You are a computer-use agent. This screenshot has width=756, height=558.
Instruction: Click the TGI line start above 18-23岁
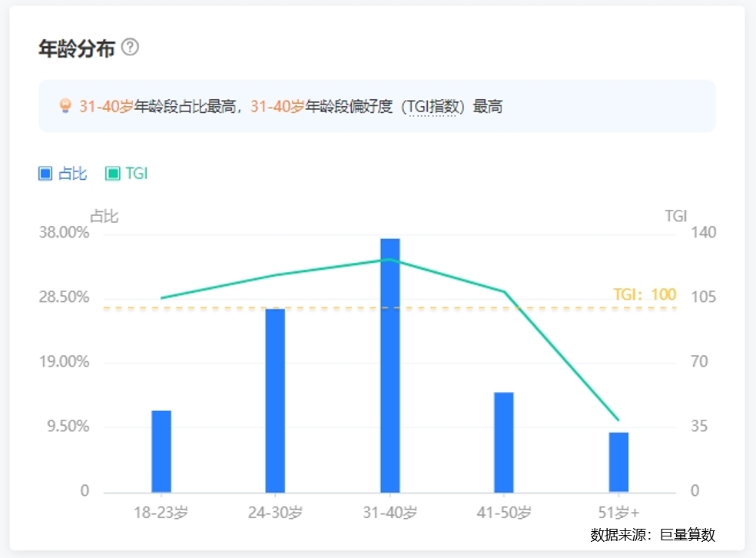click(161, 298)
